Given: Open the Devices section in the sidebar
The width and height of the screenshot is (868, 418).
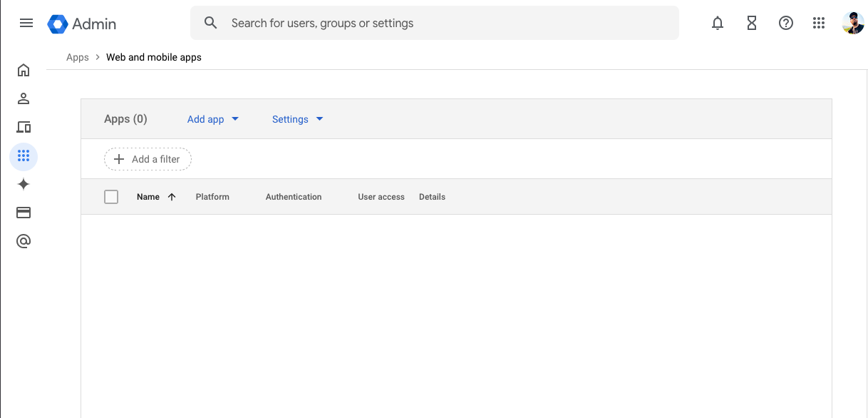Looking at the screenshot, I should 24,127.
